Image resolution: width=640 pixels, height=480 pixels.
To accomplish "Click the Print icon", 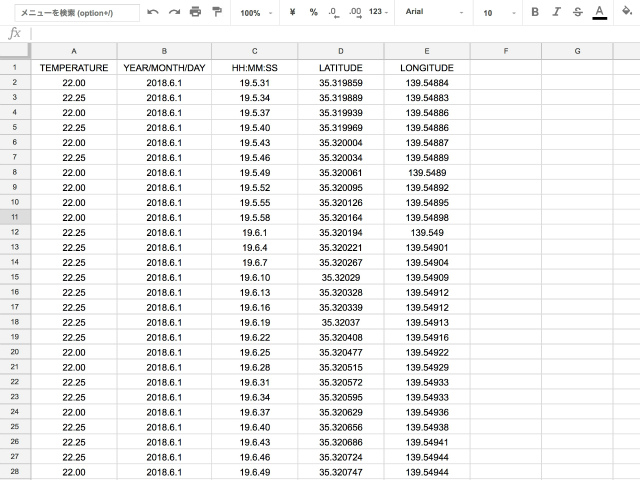I will coord(196,12).
